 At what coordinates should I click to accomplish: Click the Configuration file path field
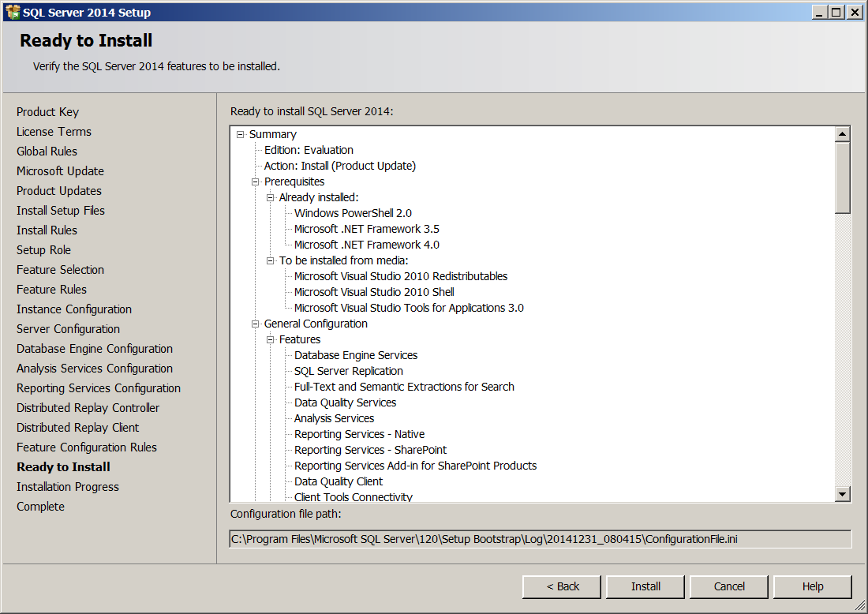(541, 539)
